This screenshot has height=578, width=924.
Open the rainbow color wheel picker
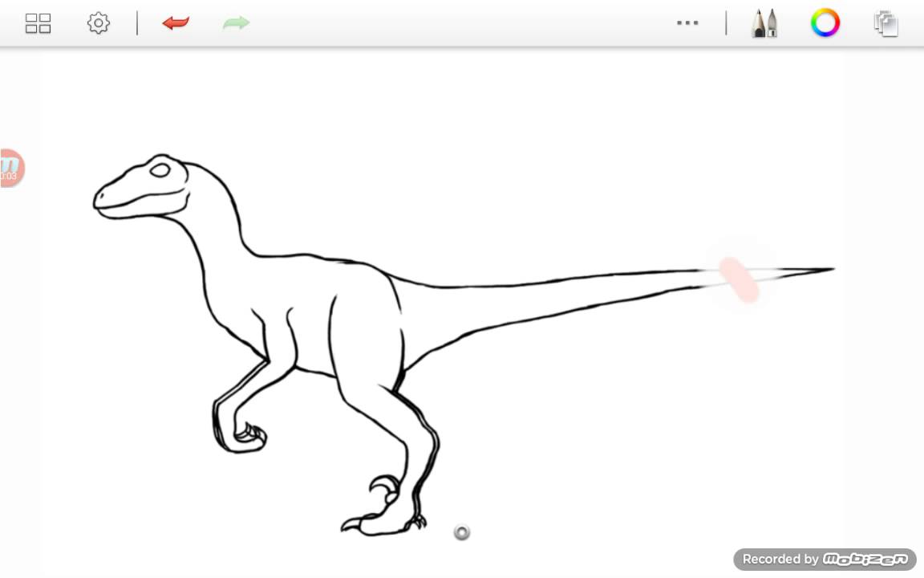point(825,23)
